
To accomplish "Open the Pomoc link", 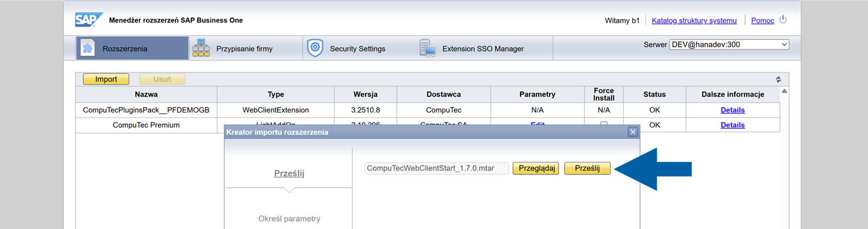I will click(x=762, y=21).
